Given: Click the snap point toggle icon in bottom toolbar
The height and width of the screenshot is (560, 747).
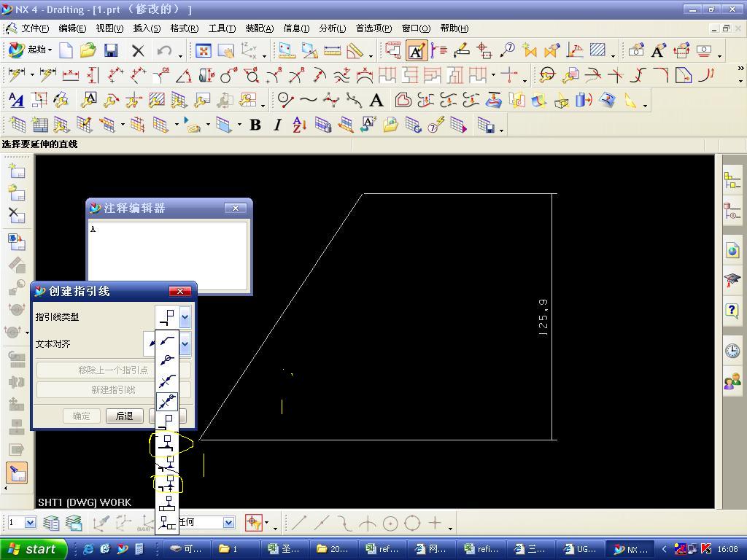Looking at the screenshot, I should click(x=254, y=523).
